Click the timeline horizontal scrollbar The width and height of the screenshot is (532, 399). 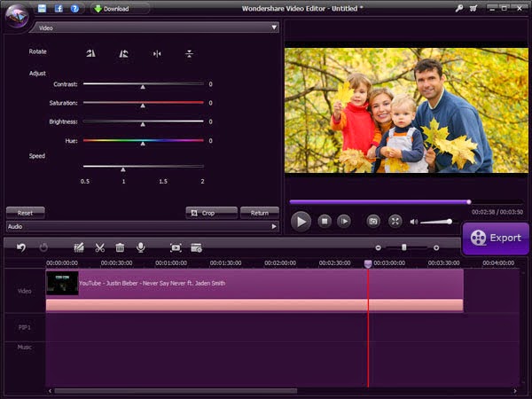click(x=176, y=391)
